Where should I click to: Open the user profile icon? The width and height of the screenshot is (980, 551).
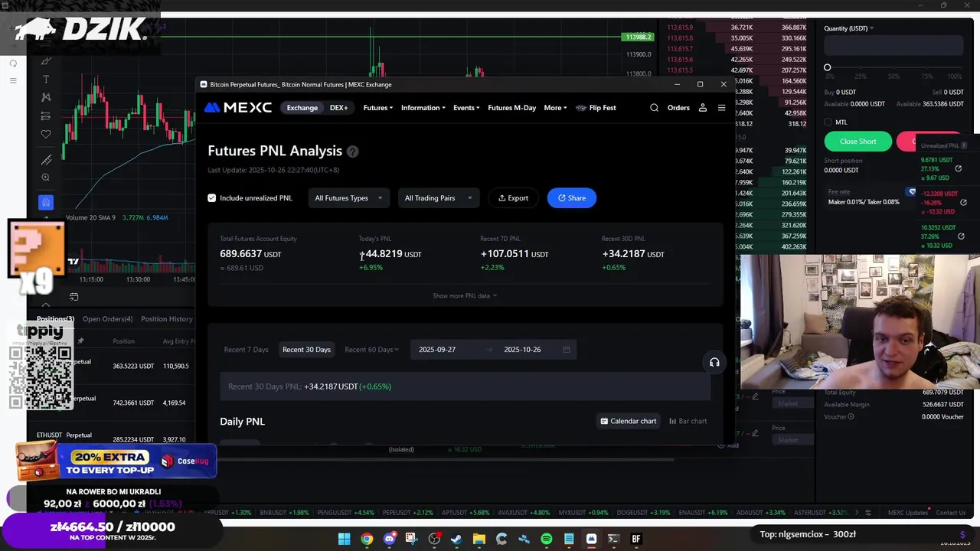coord(702,108)
